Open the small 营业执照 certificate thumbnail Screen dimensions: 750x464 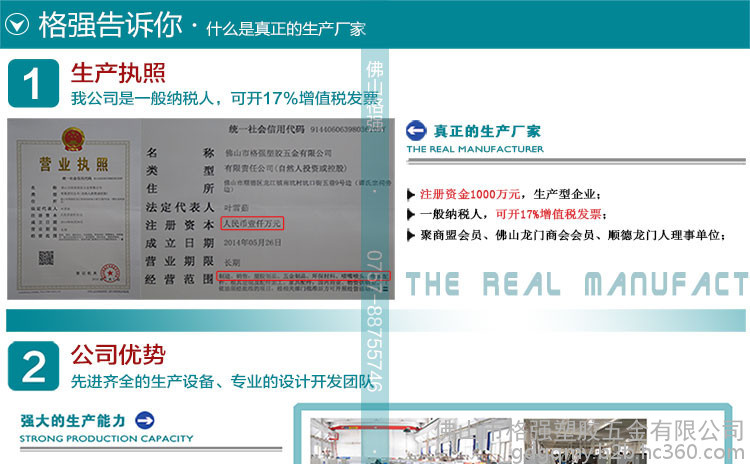(70, 210)
